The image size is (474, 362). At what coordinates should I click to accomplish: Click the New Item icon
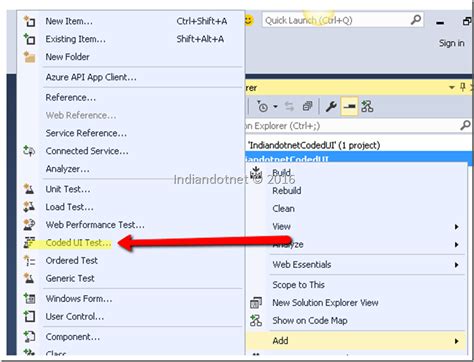pyautogui.click(x=29, y=21)
